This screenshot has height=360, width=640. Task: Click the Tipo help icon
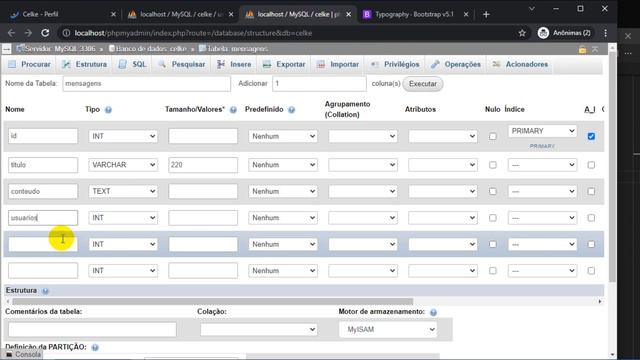point(108,110)
